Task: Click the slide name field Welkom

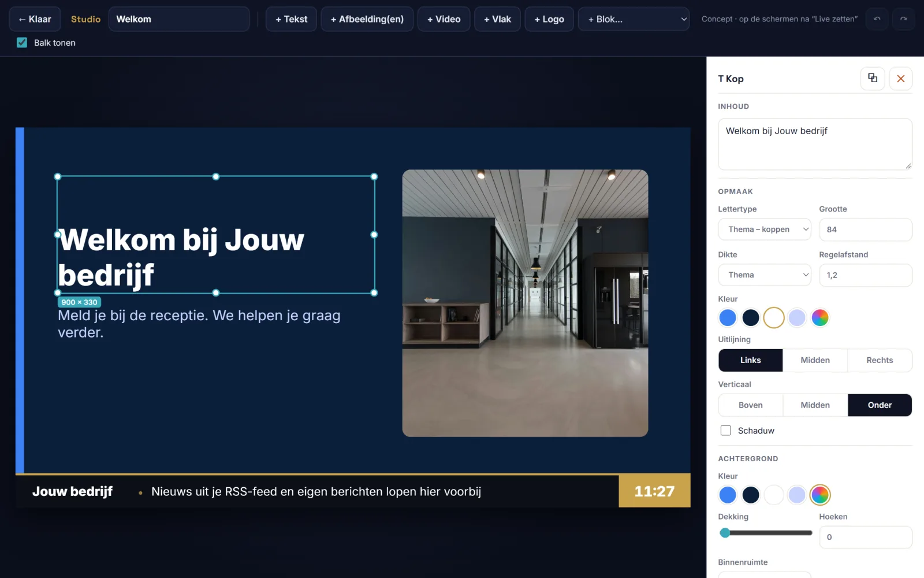Action: click(179, 19)
